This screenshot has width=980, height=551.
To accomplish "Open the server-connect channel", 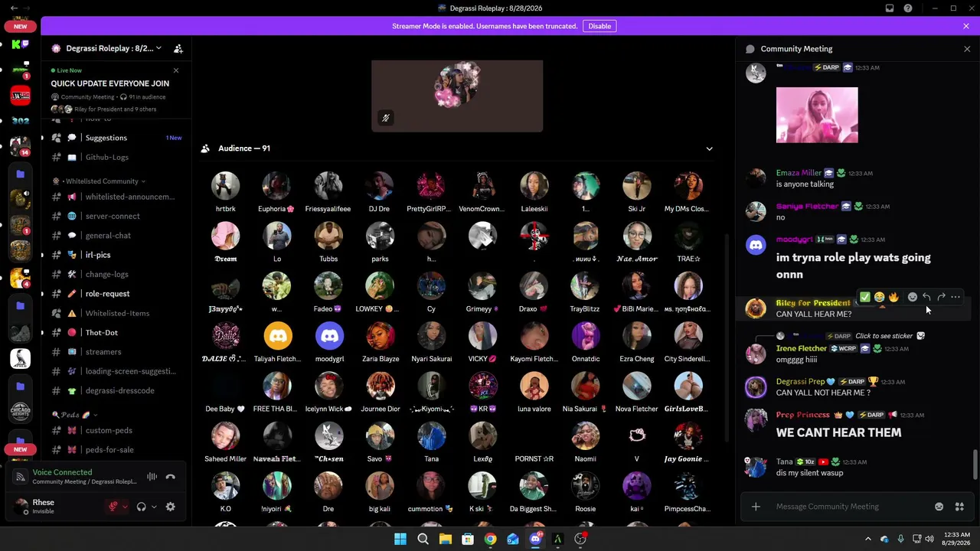I will tap(116, 216).
